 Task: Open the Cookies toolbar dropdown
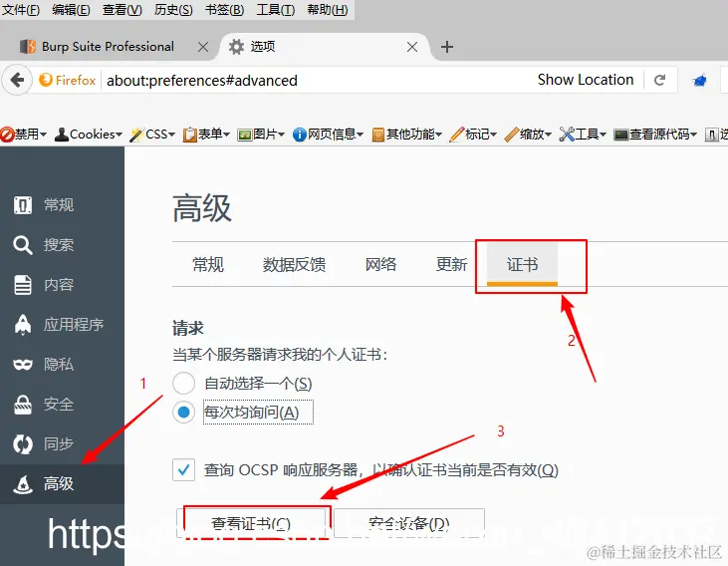(89, 134)
